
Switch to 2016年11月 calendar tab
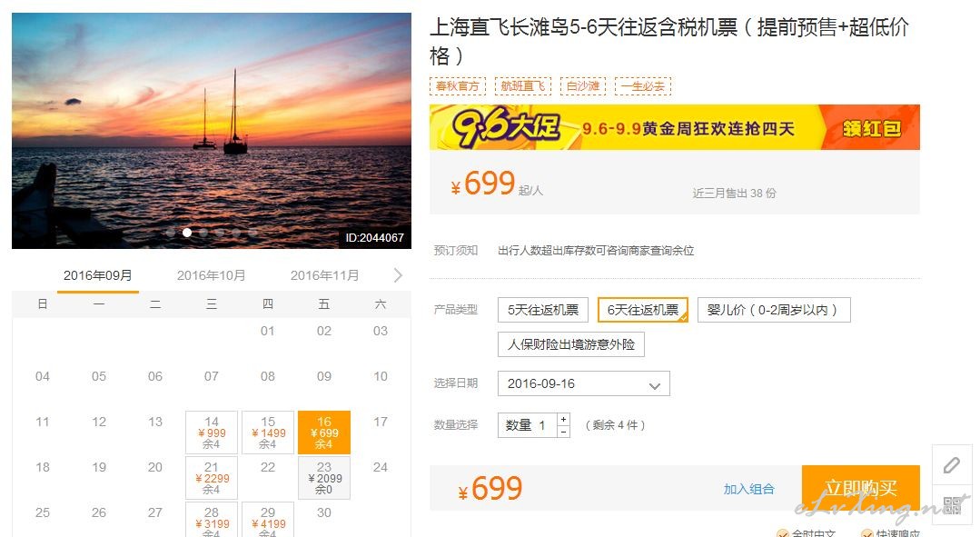click(324, 275)
